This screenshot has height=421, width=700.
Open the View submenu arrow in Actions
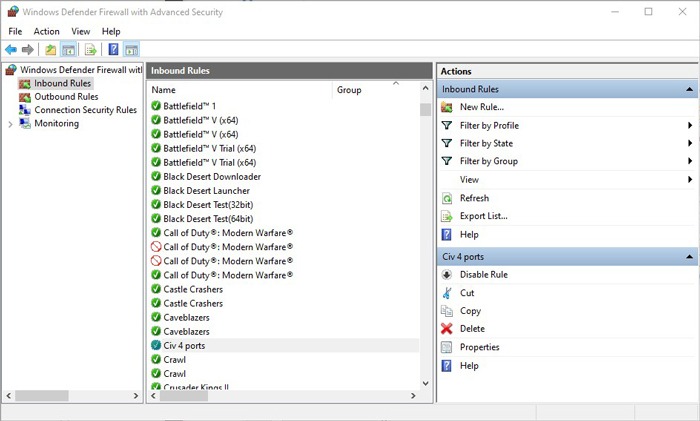[x=690, y=179]
